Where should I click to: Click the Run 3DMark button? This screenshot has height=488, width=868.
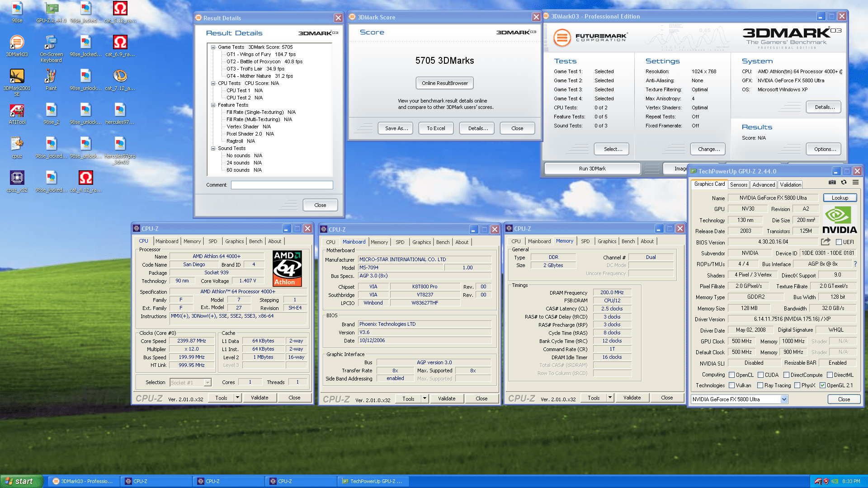point(592,169)
